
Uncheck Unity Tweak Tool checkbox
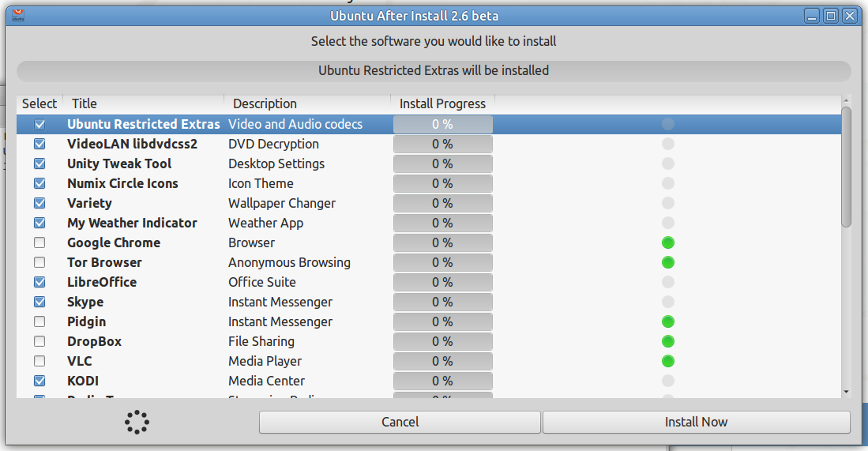tap(39, 163)
